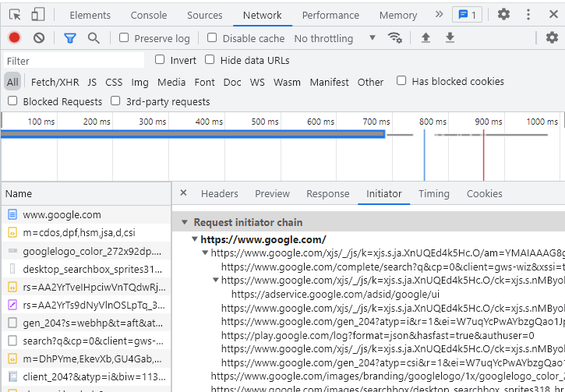
Task: Open the Headers tab
Action: click(x=220, y=194)
